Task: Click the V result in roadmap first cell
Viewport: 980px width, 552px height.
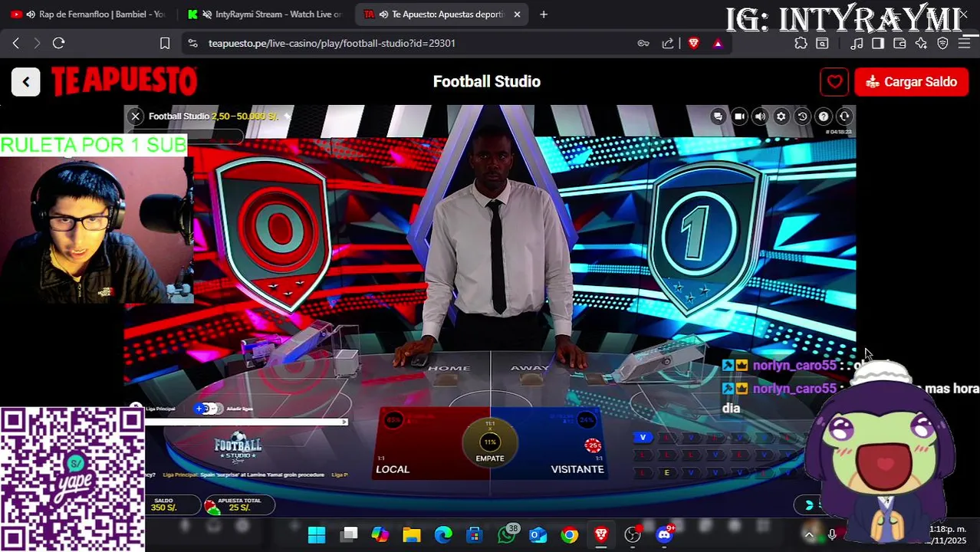Action: click(643, 438)
